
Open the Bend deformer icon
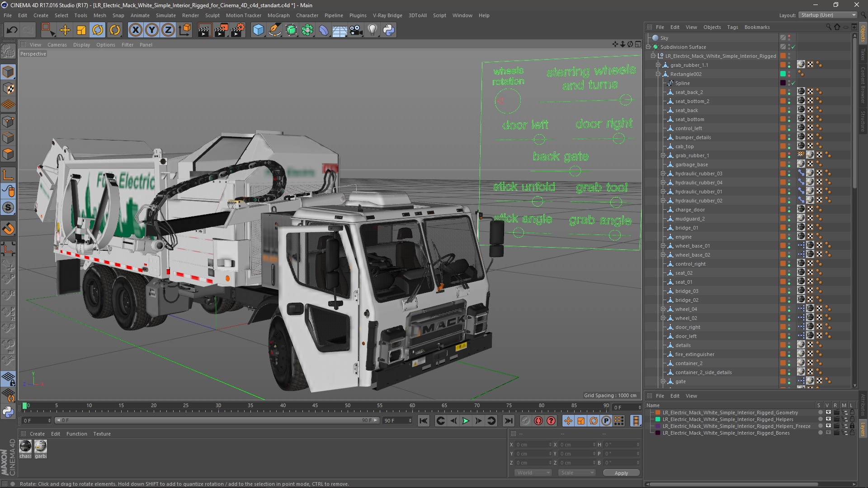click(x=324, y=30)
